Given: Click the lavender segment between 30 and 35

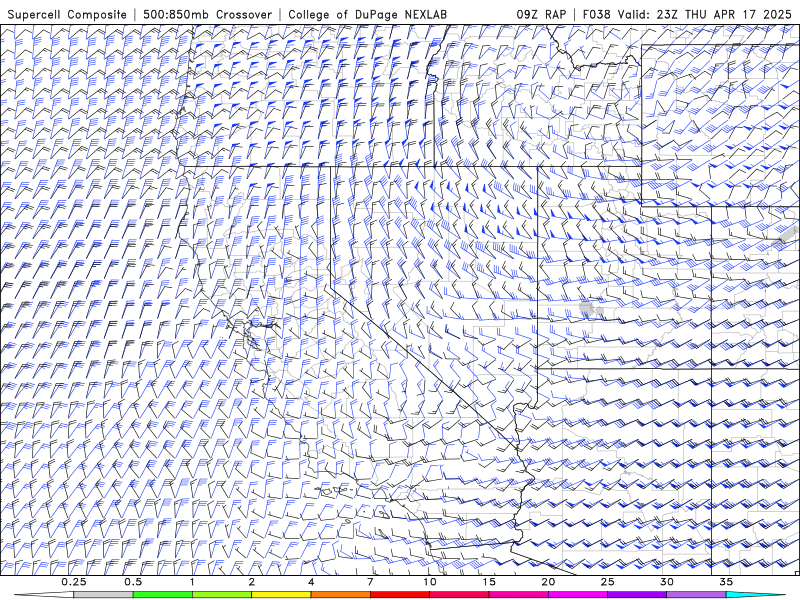Looking at the screenshot, I should pyautogui.click(x=696, y=595).
